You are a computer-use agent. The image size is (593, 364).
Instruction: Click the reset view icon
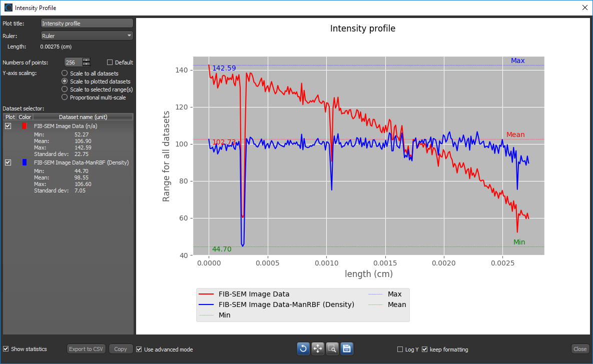click(x=303, y=348)
